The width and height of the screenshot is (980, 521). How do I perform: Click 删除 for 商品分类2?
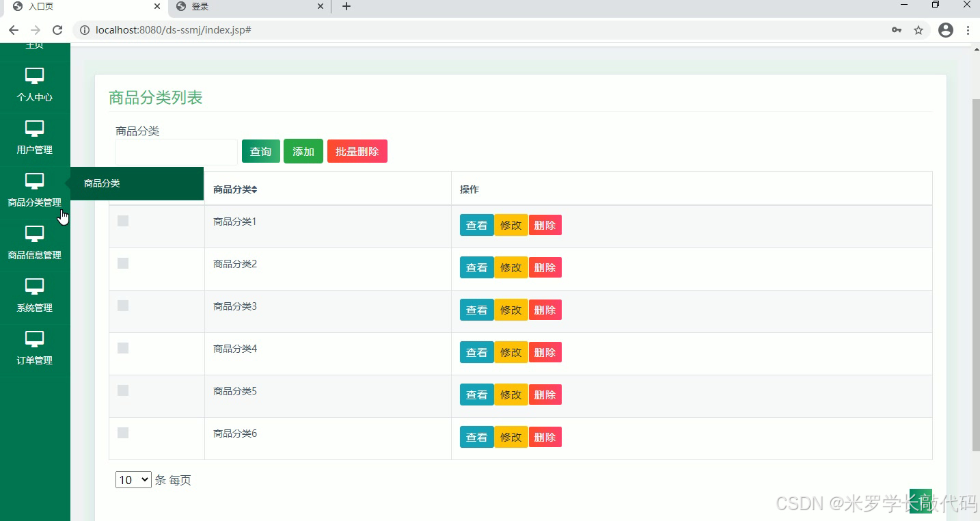click(x=545, y=267)
